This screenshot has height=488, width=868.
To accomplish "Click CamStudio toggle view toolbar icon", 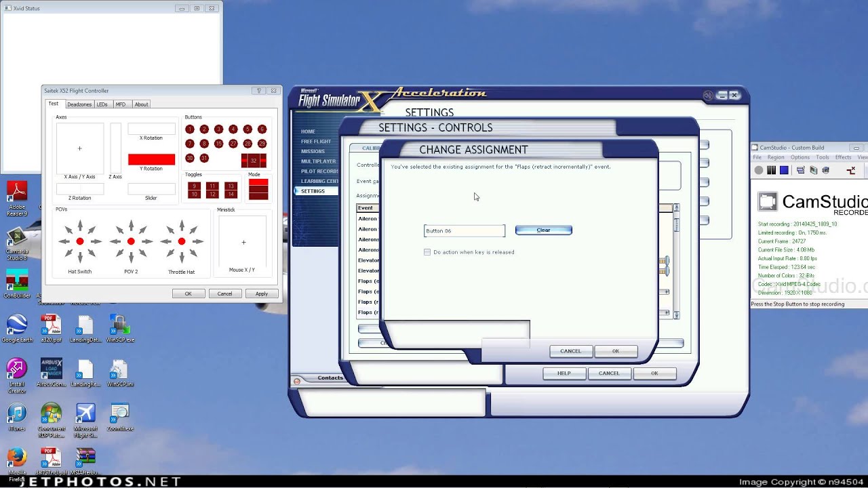I will [800, 170].
